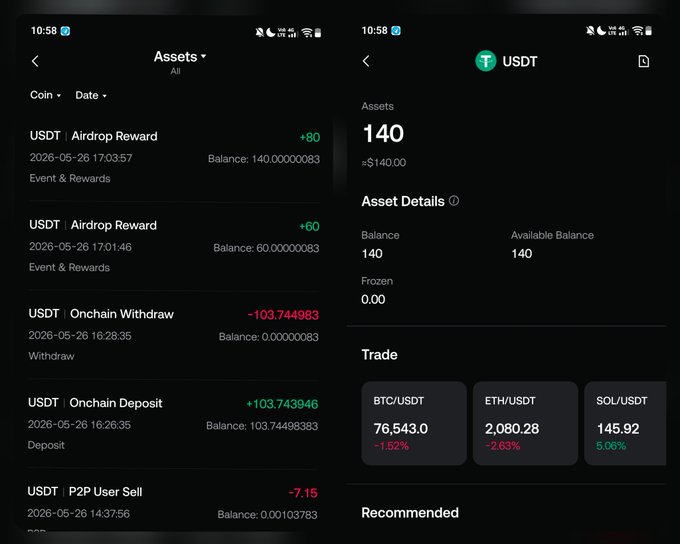Expand the Coin filter dropdown
Screen dimensions: 680x544
46,95
